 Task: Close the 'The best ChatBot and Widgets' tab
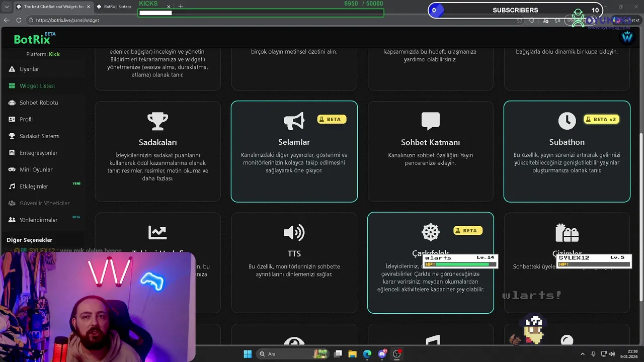click(89, 7)
